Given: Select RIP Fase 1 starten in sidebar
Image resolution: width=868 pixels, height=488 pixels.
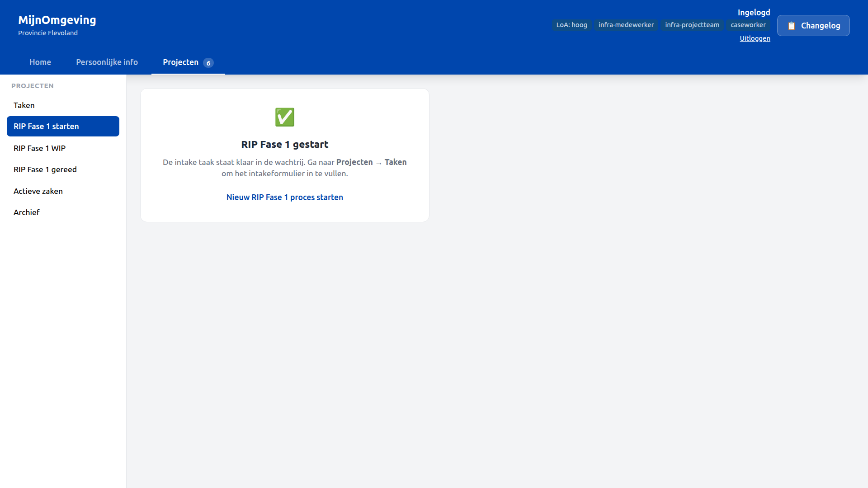Looking at the screenshot, I should tap(46, 126).
